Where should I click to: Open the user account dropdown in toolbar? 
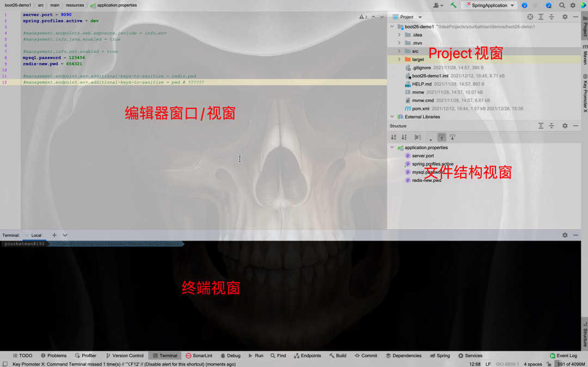[438, 5]
